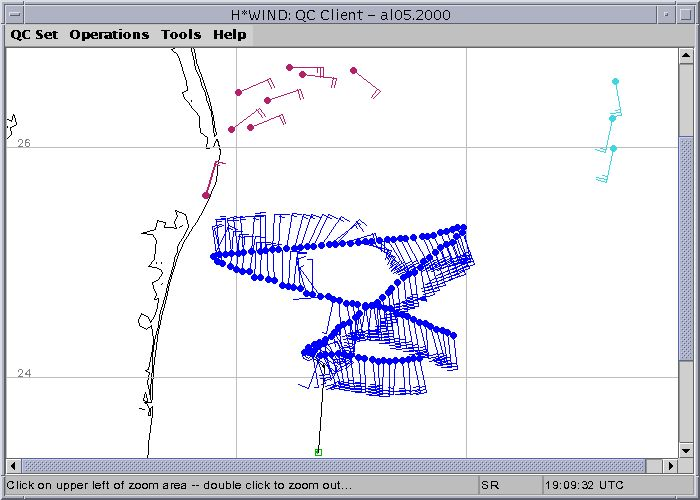This screenshot has width=700, height=500.
Task: Select the topmost cyan observation point
Action: [x=615, y=81]
